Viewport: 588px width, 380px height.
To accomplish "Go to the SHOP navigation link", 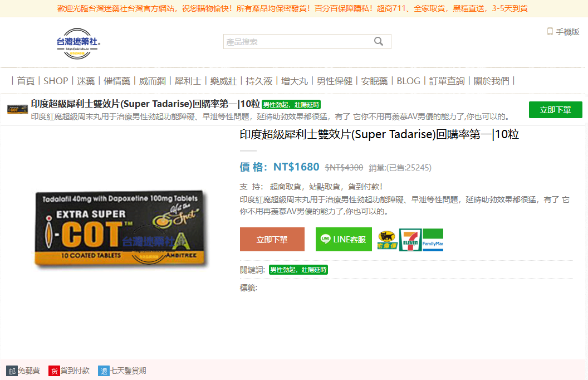I will point(56,81).
